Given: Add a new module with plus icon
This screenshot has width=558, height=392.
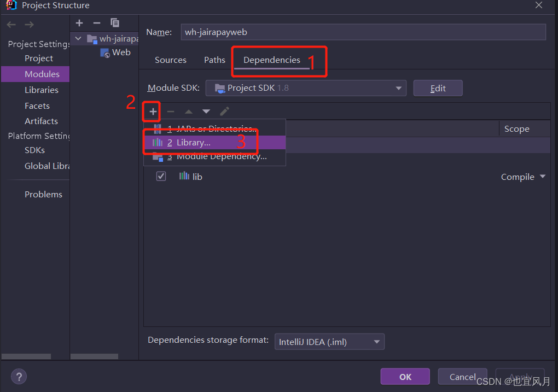Looking at the screenshot, I should point(79,23).
